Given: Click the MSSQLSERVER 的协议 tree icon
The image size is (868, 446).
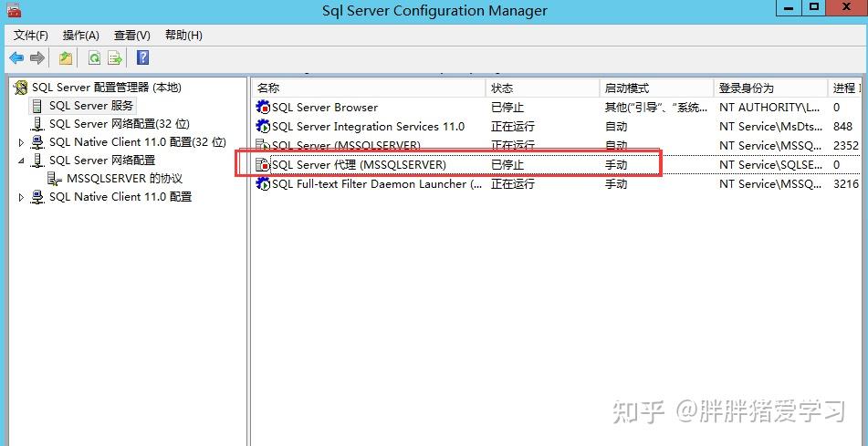Looking at the screenshot, I should 54,179.
